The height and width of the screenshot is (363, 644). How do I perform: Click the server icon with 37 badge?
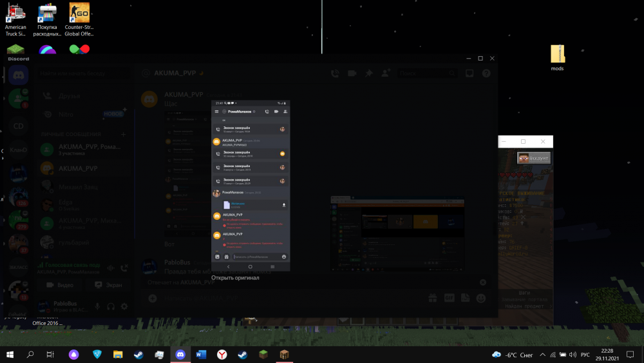(19, 244)
